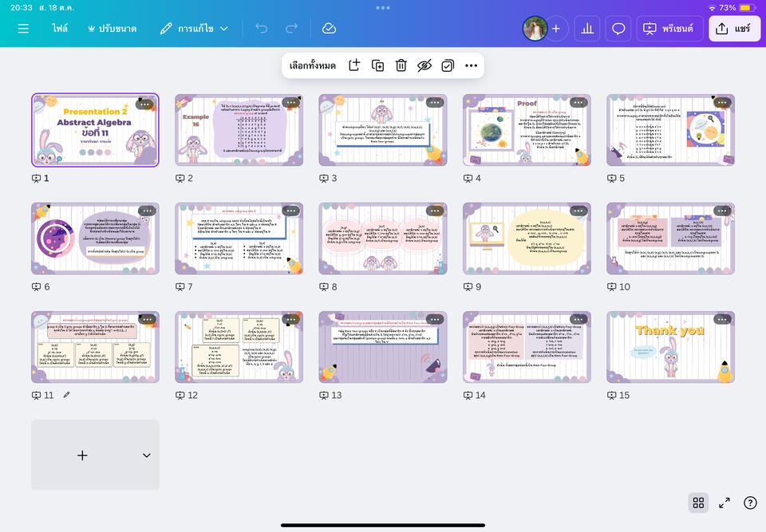The image size is (766, 532).
Task: Tap the แชร์ share button
Action: pos(734,29)
